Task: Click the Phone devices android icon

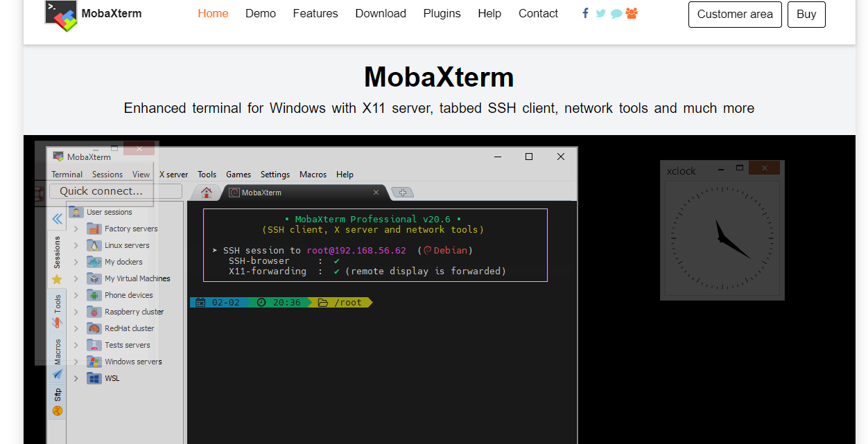Action: pos(94,295)
